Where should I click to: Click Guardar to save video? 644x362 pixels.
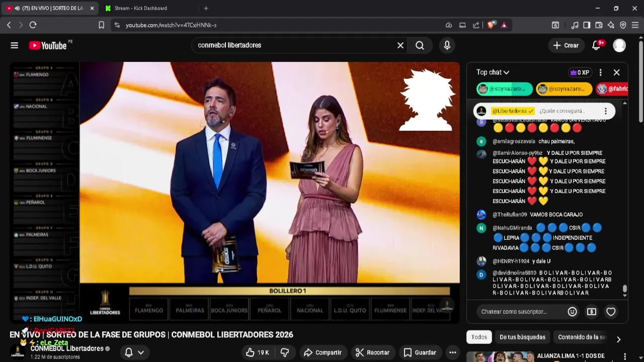(420, 352)
